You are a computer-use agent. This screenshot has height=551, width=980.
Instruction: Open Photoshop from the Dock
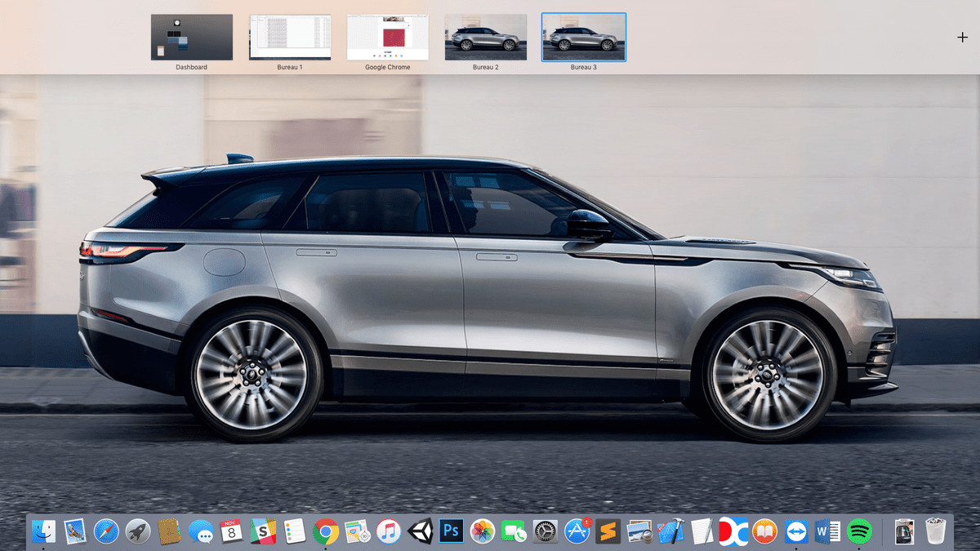coord(452,531)
